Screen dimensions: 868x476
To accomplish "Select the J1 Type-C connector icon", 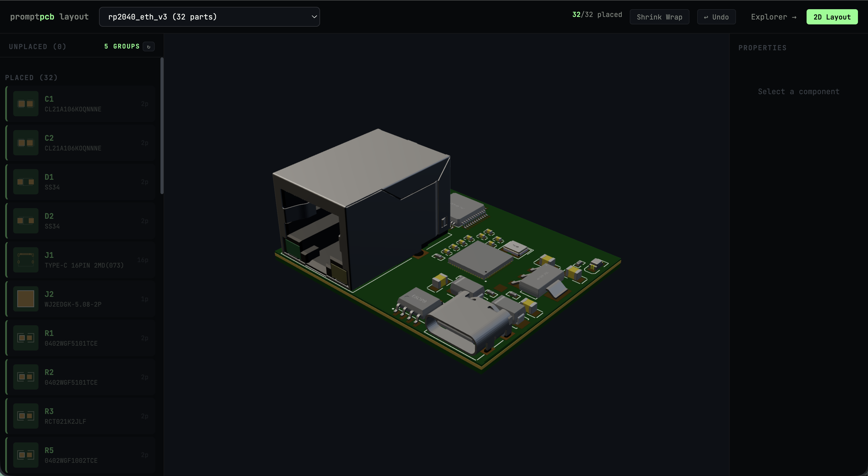I will [x=26, y=260].
